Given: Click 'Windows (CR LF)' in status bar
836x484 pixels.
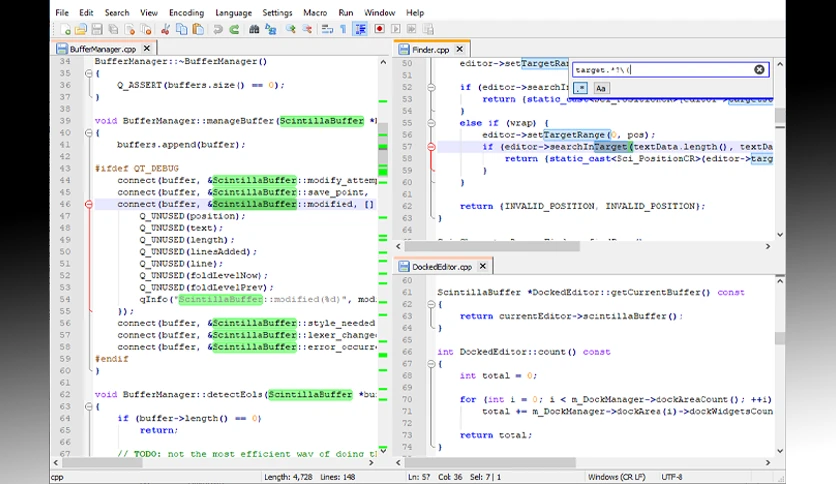Looking at the screenshot, I should 616,477.
